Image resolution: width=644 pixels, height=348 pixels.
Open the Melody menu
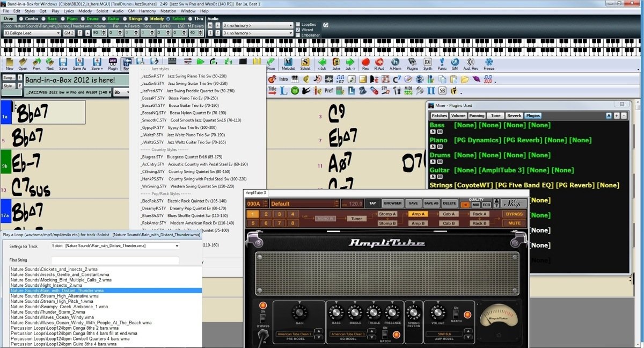pyautogui.click(x=85, y=11)
